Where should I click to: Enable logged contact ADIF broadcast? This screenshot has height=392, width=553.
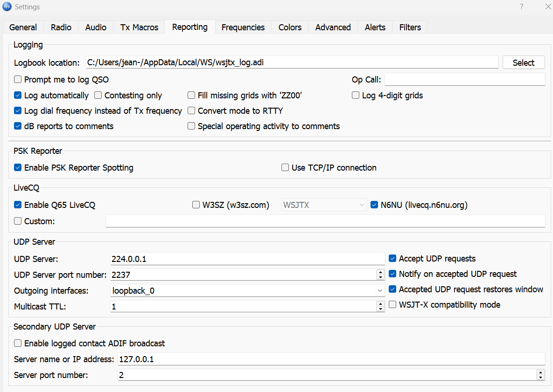point(18,343)
